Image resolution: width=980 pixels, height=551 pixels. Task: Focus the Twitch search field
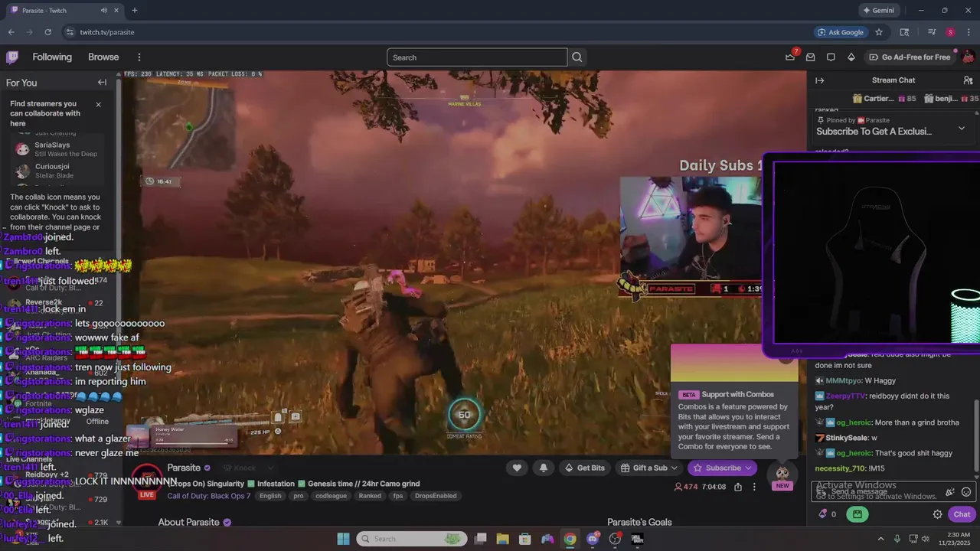pos(477,57)
